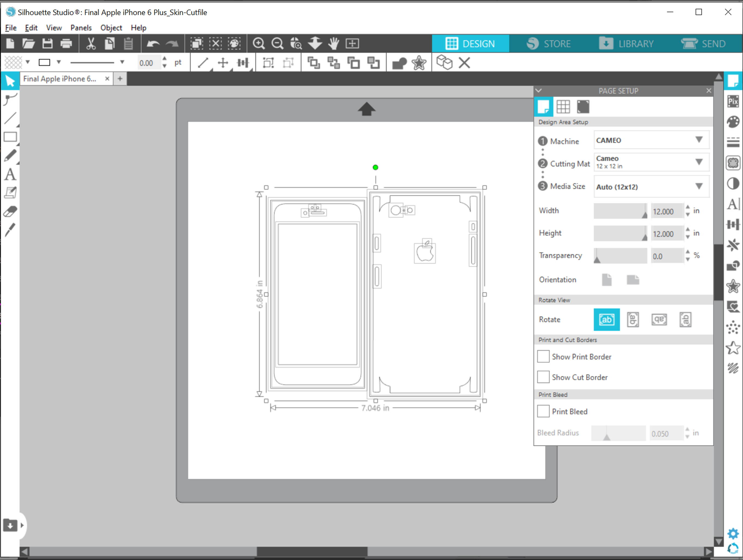The height and width of the screenshot is (560, 743).
Task: Undo the last action
Action: [153, 44]
